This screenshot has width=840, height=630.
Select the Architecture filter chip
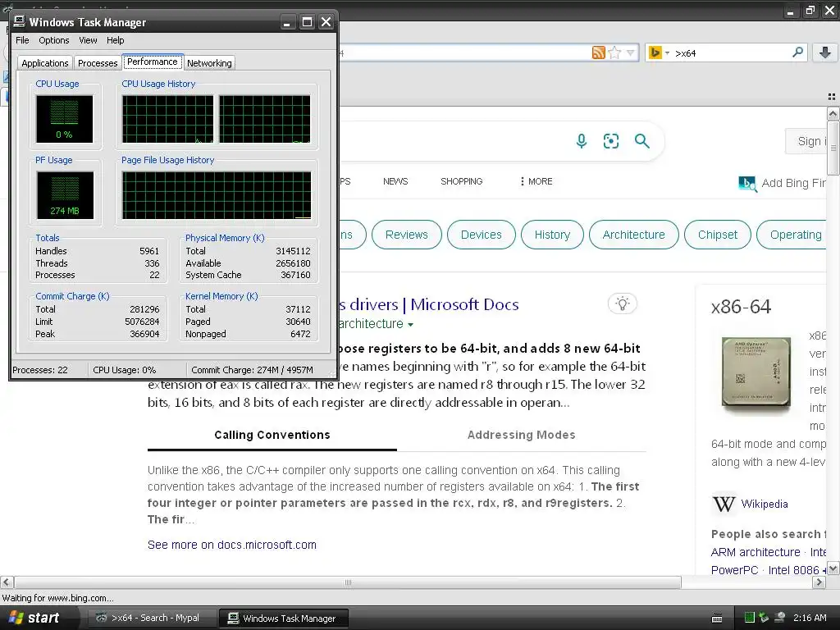point(634,235)
